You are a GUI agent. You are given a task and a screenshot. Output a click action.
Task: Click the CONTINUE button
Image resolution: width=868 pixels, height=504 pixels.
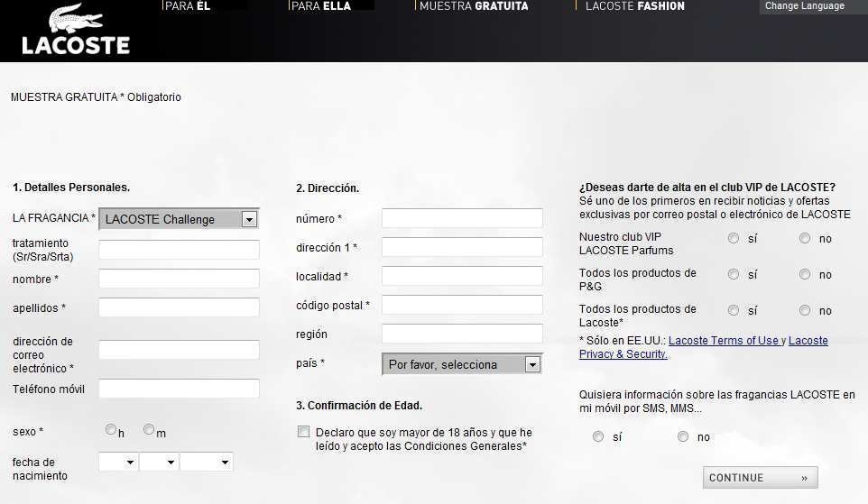tap(760, 478)
